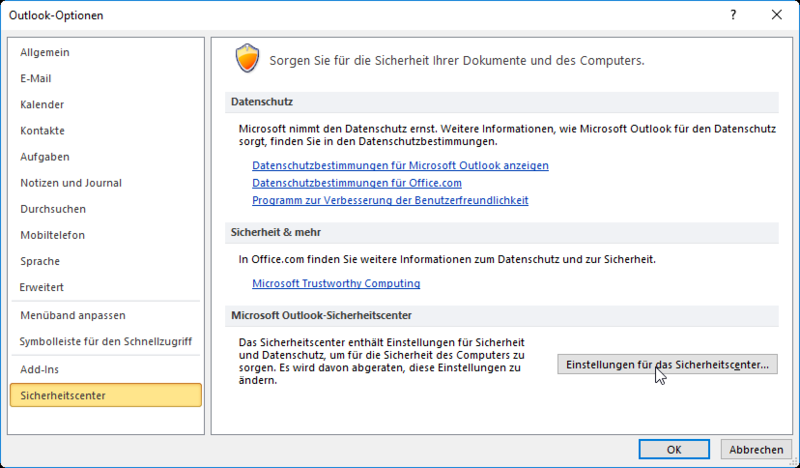This screenshot has width=800, height=468.
Task: Open the E-Mail options category
Action: (36, 78)
